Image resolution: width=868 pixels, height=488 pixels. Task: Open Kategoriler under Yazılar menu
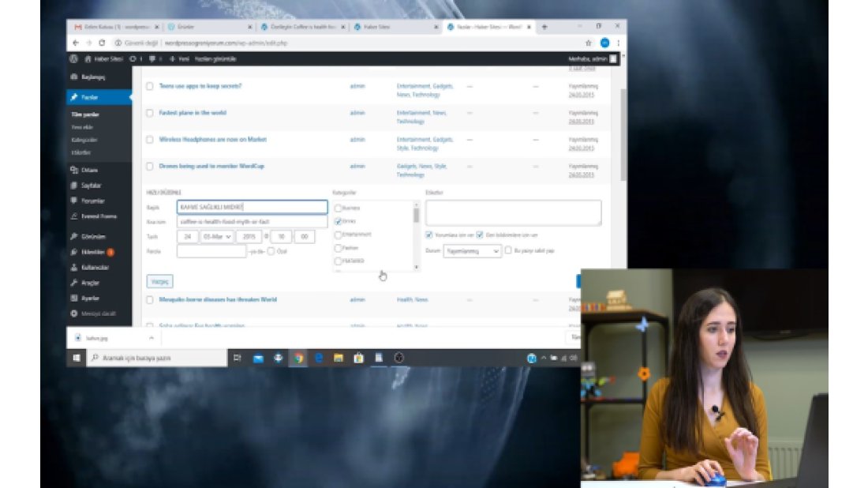tap(84, 140)
